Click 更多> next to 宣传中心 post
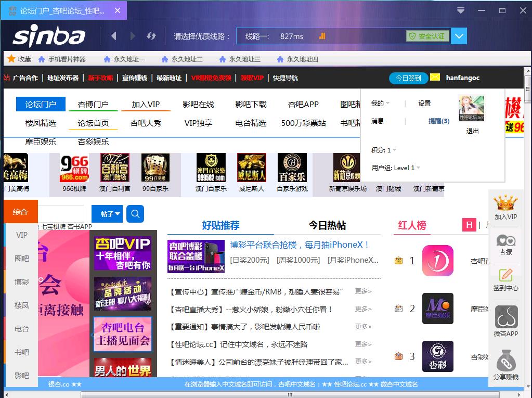Image resolution: width=532 pixels, height=398 pixels. (x=364, y=291)
